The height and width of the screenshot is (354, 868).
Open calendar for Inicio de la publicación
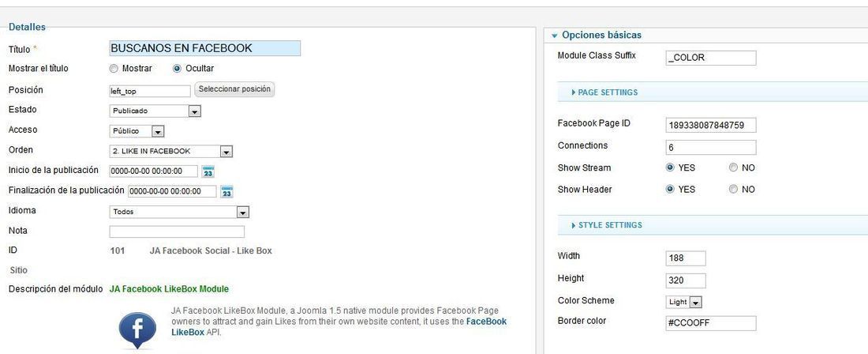tap(208, 171)
